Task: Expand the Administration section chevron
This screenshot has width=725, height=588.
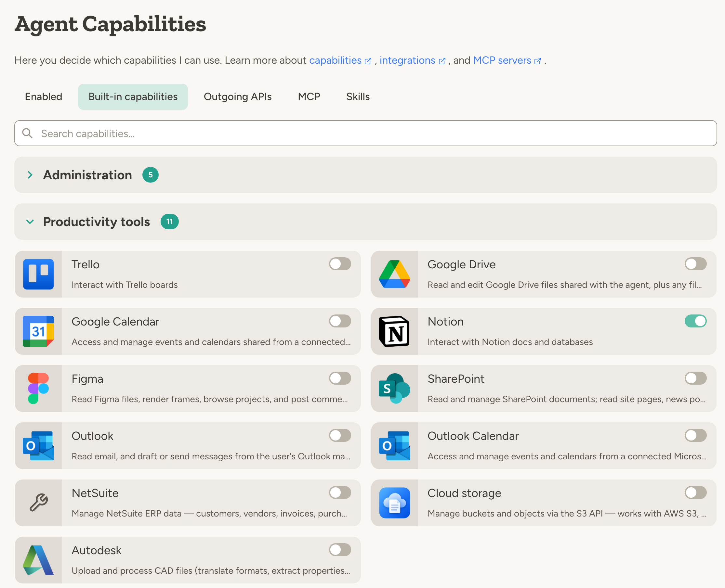Action: point(30,175)
